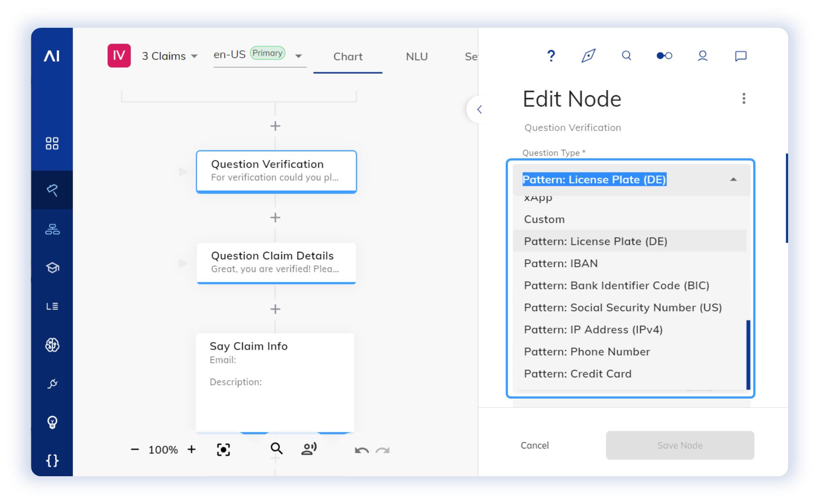Choose Pattern: Phone Number option
This screenshot has width=819, height=504.
tap(629, 351)
